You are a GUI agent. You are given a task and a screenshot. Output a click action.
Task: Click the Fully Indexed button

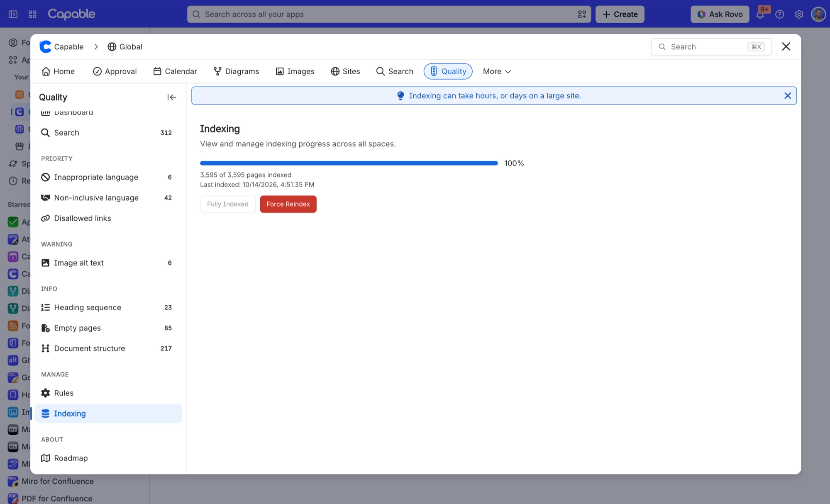(228, 204)
